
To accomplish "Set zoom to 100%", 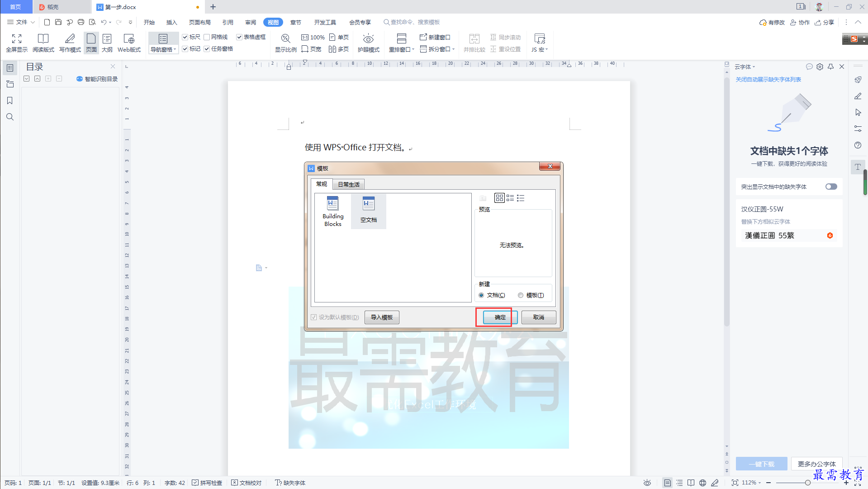I will click(313, 37).
